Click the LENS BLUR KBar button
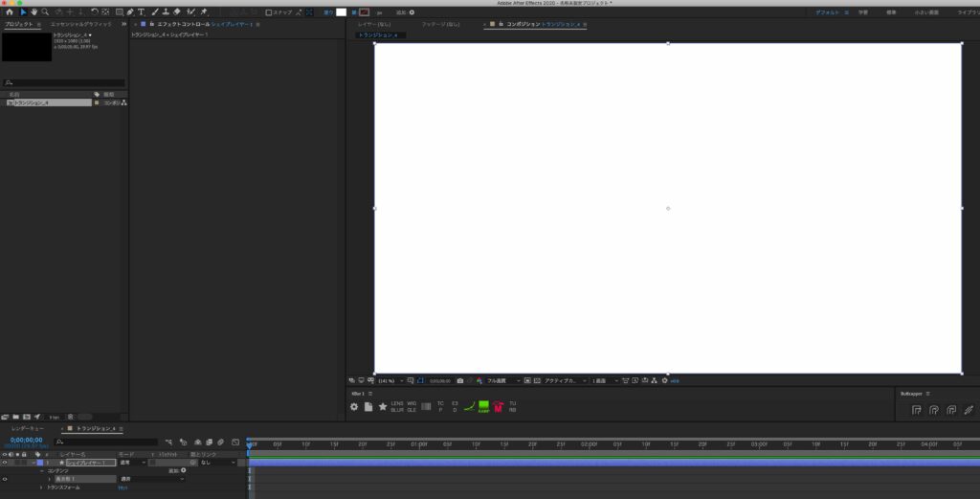Screen dimensions: 980x499 [397, 406]
